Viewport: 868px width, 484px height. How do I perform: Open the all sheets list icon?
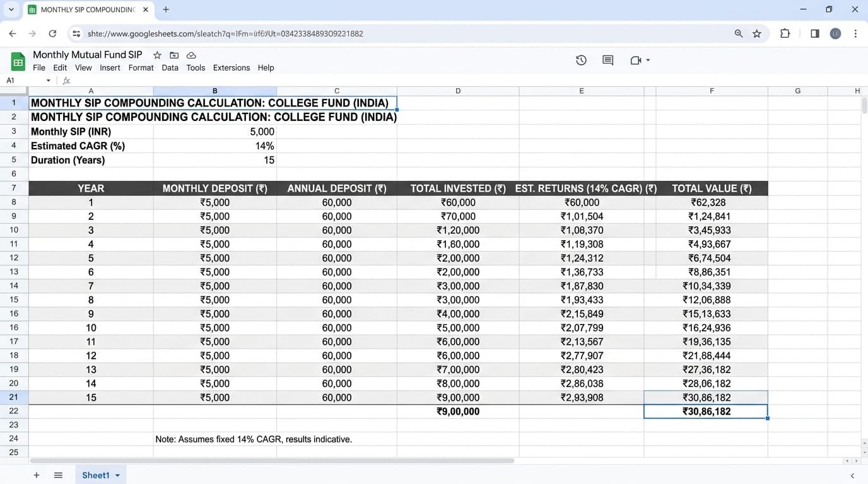58,475
